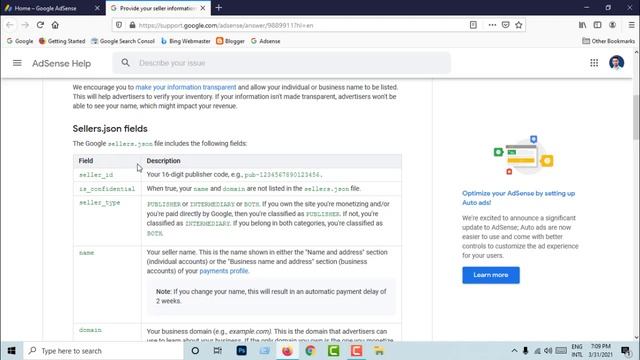Open Bing Webmaster bookmark
640x360 pixels.
[186, 41]
